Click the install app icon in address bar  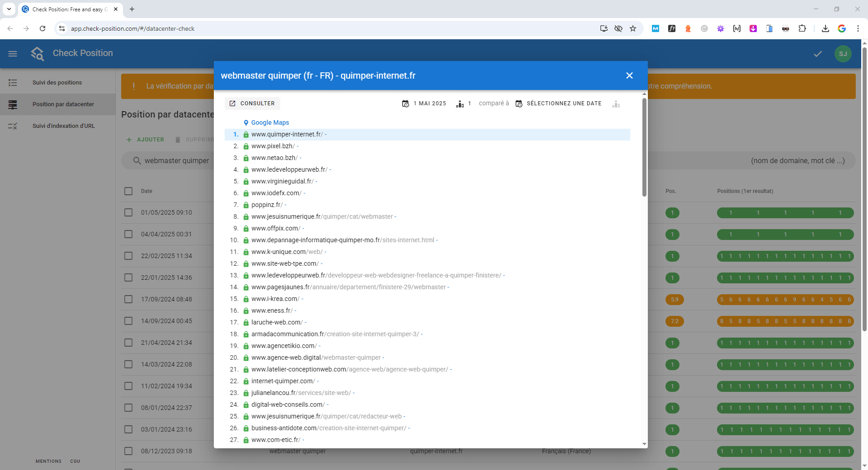pos(604,28)
